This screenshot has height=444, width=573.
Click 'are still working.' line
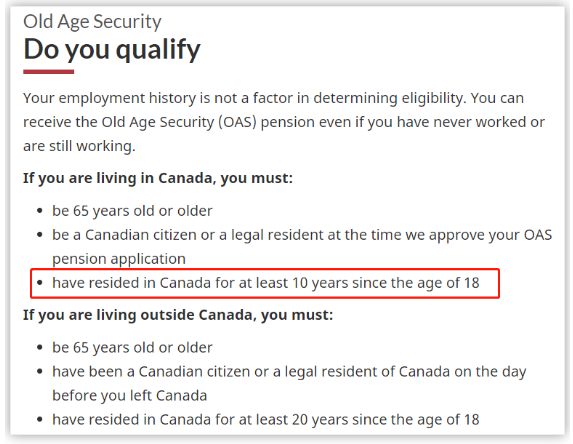pos(79,146)
